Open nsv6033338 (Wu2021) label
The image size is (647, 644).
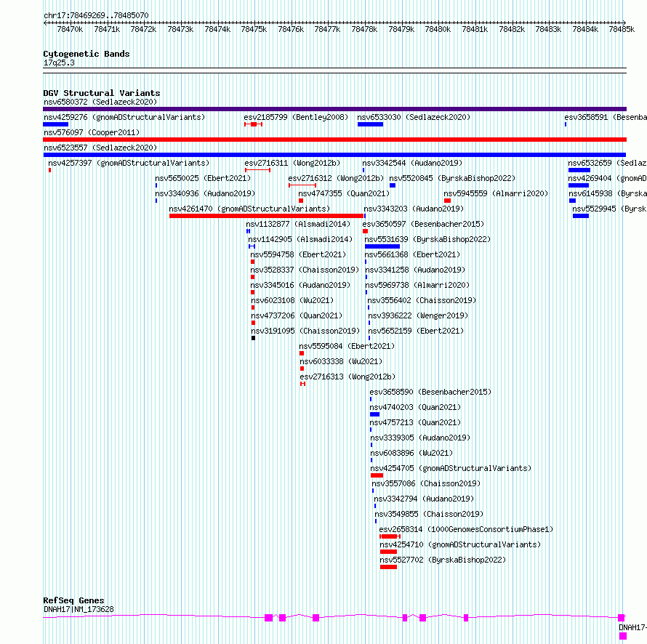341,361
